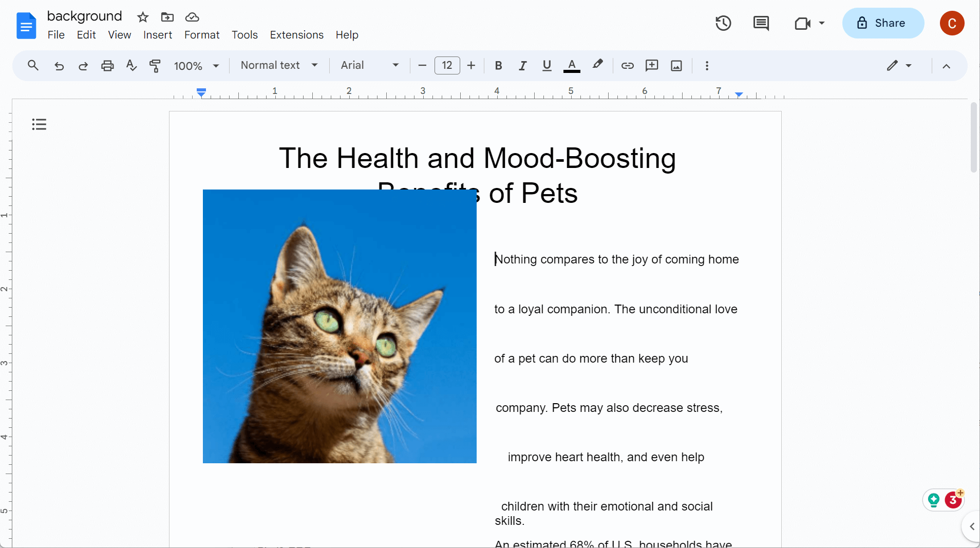Open the zoom level dropdown
Image resolution: width=980 pixels, height=548 pixels.
coord(196,65)
